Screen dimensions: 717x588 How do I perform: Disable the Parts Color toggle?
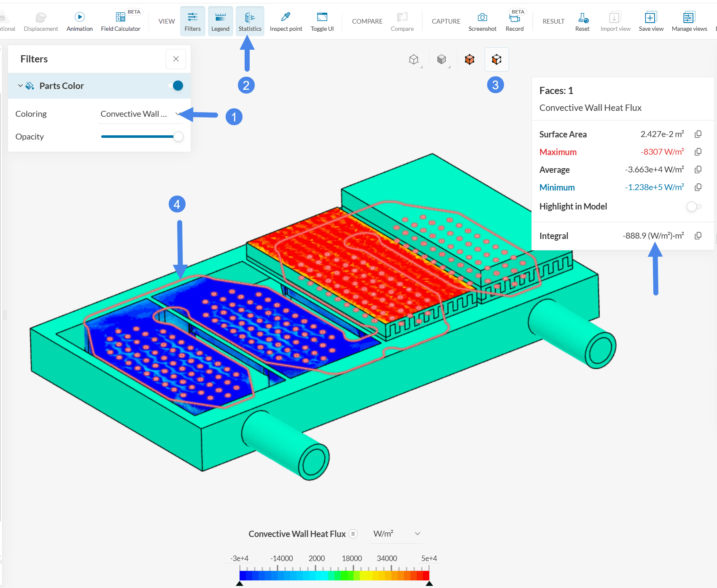[x=176, y=86]
